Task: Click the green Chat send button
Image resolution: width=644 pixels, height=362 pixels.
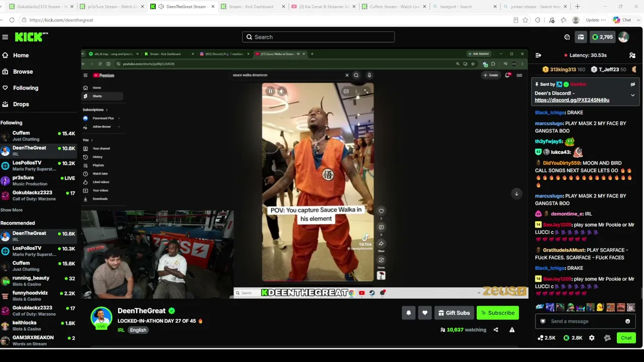Action: [626, 338]
